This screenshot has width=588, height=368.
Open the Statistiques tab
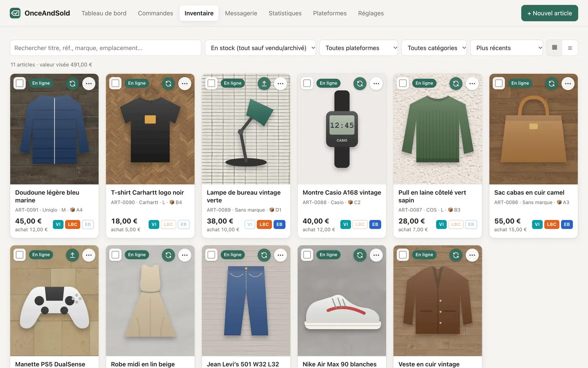pyautogui.click(x=285, y=13)
